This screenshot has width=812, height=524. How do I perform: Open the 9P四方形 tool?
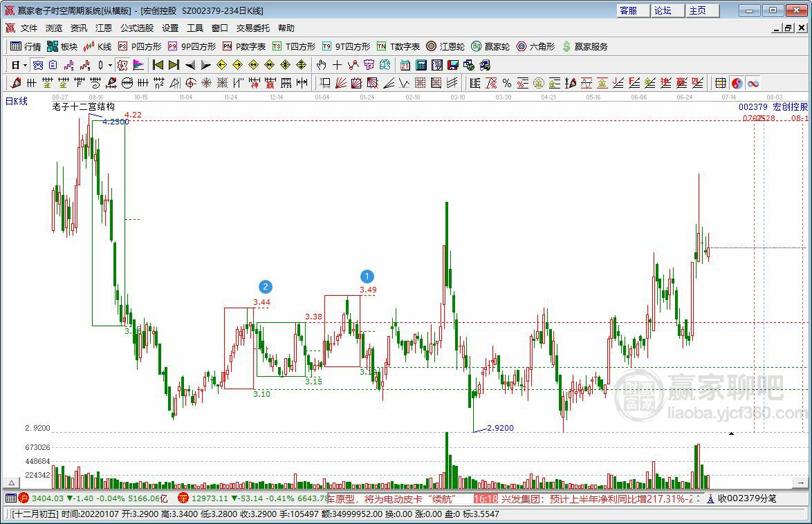pyautogui.click(x=192, y=46)
